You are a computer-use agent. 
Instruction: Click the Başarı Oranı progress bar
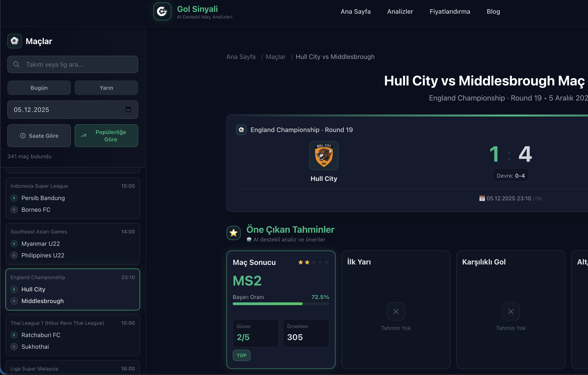pyautogui.click(x=281, y=304)
